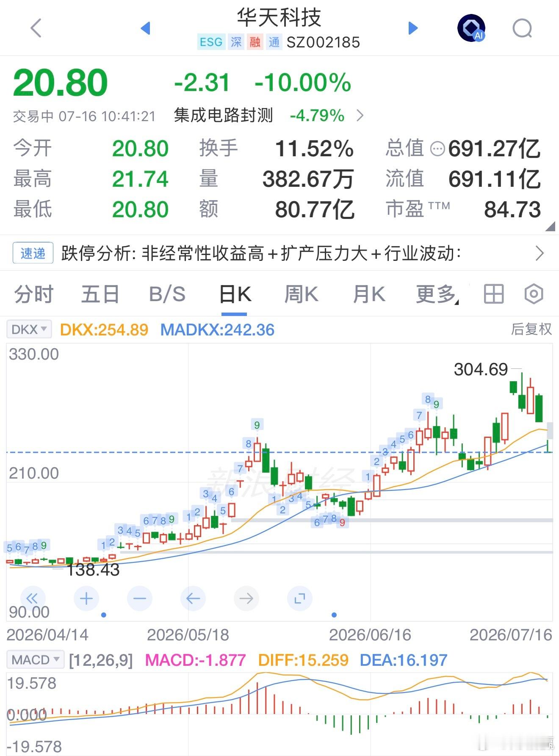Open stock search magnifier icon
The image size is (559, 756).
click(522, 28)
